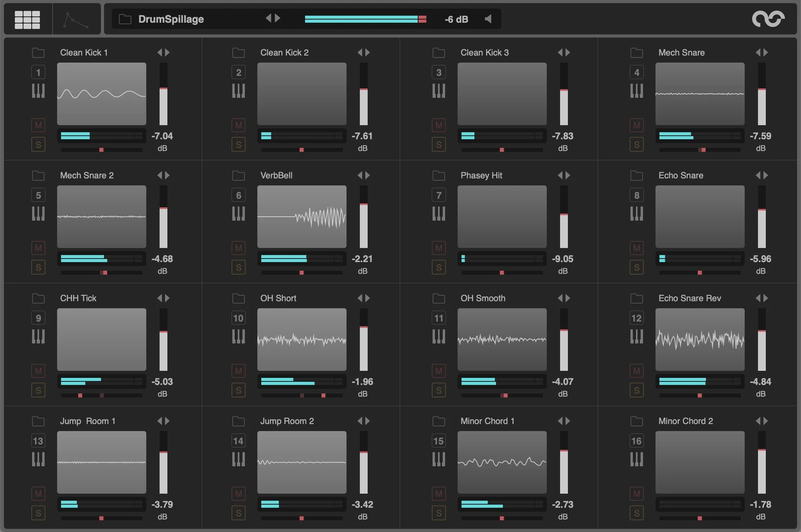
Task: Click the master output level meter
Action: tap(365, 19)
